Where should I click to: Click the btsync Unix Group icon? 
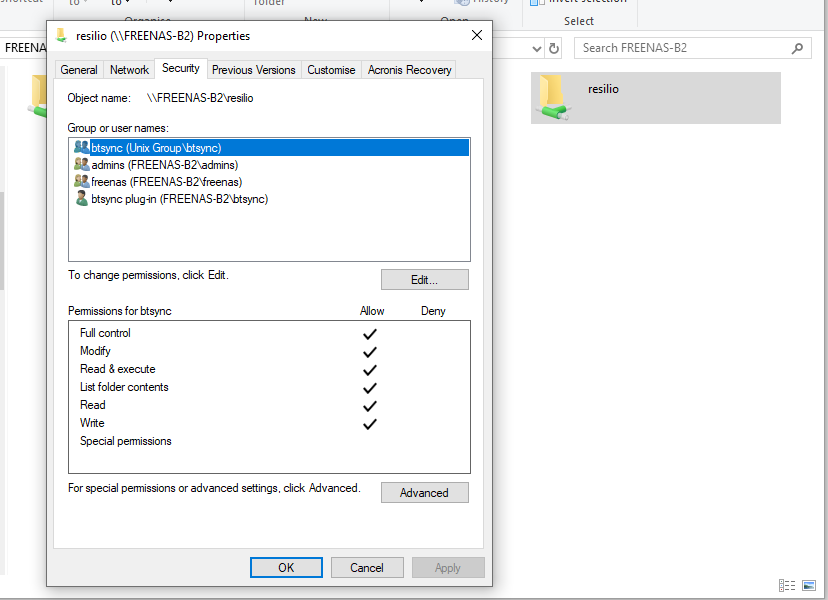(x=82, y=147)
